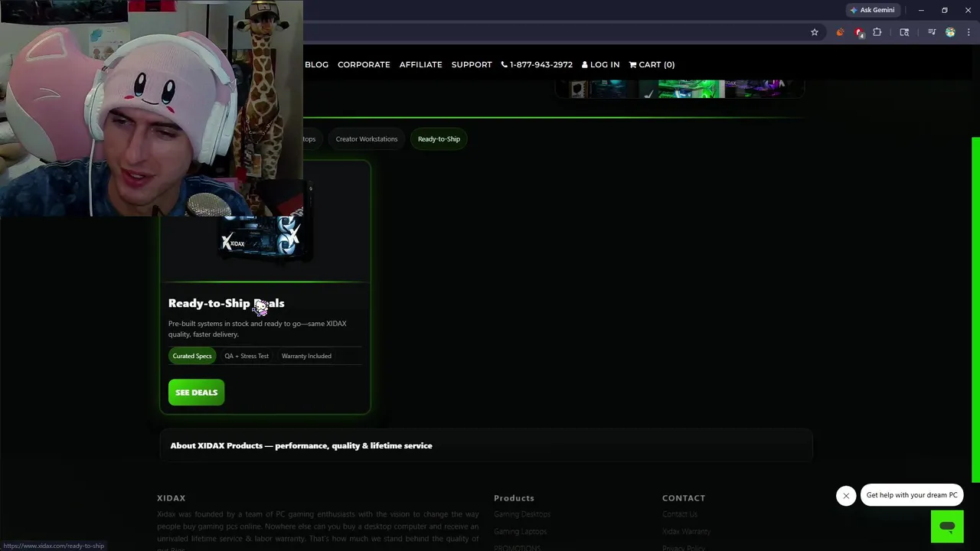The image size is (980, 551).
Task: Open the Gaming Desktops footer link
Action: click(x=522, y=514)
